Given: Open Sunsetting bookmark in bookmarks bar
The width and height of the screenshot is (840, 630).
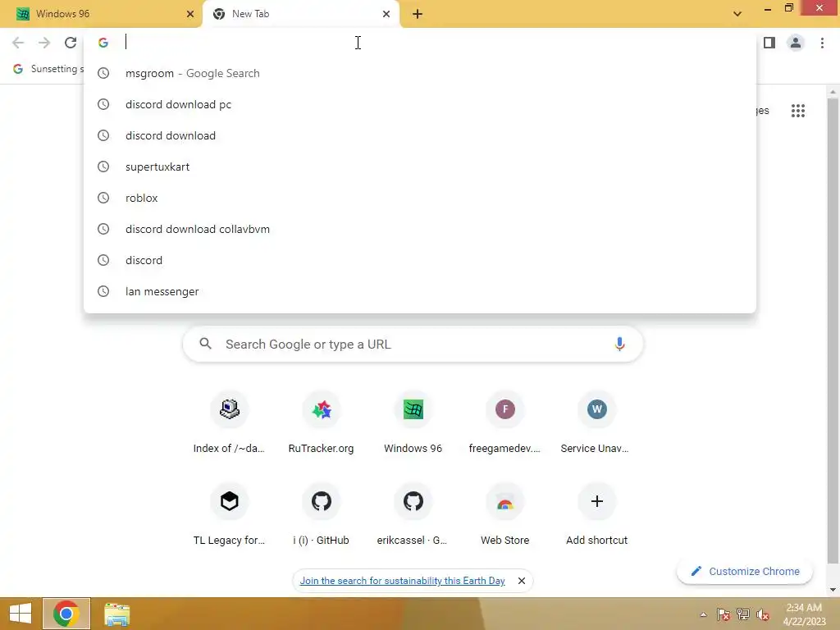Looking at the screenshot, I should (x=48, y=69).
